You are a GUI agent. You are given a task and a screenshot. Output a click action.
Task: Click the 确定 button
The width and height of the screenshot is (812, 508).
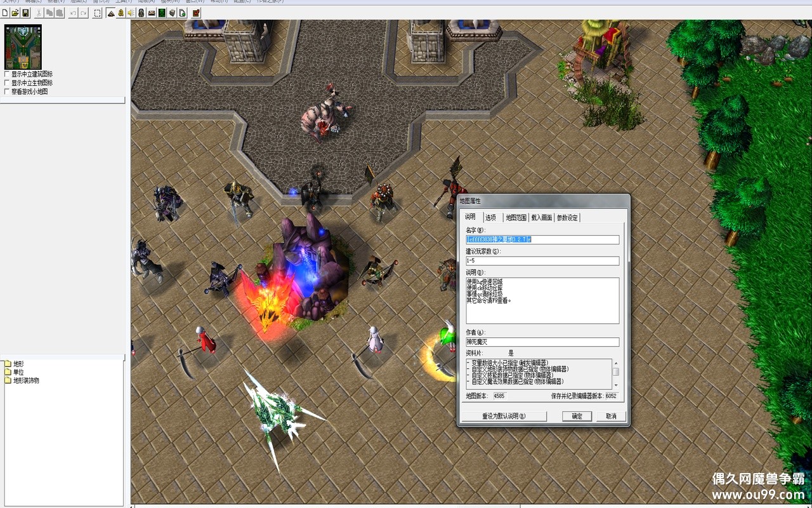point(577,417)
